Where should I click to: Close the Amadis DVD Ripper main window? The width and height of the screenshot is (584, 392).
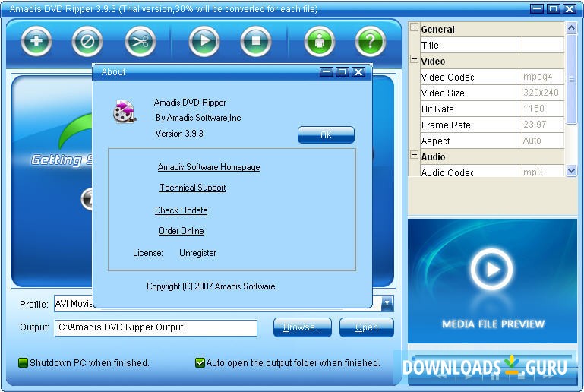[x=570, y=8]
